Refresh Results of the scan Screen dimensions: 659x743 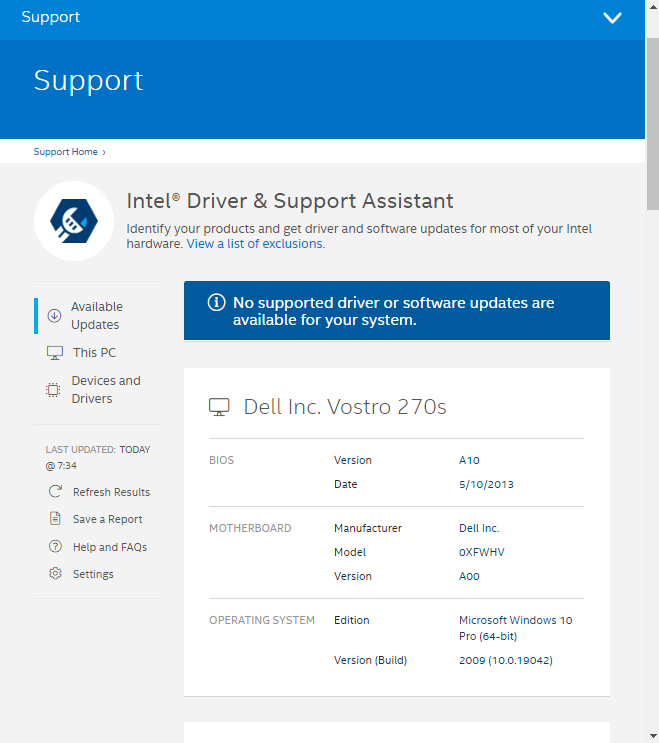(x=111, y=492)
